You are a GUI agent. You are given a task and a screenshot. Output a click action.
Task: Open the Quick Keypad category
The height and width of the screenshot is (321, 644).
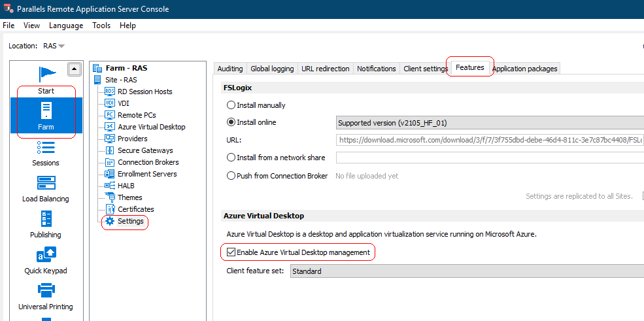point(46,256)
